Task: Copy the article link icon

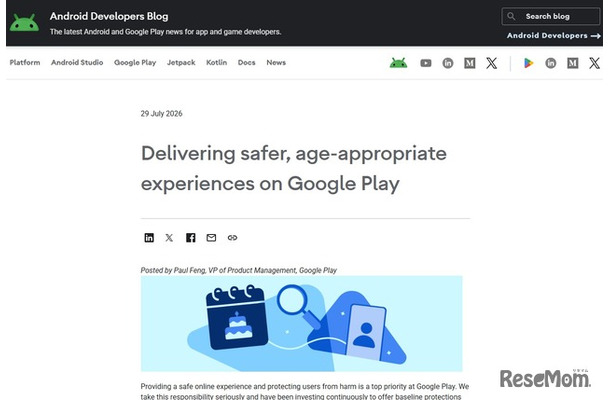Action: coord(232,238)
